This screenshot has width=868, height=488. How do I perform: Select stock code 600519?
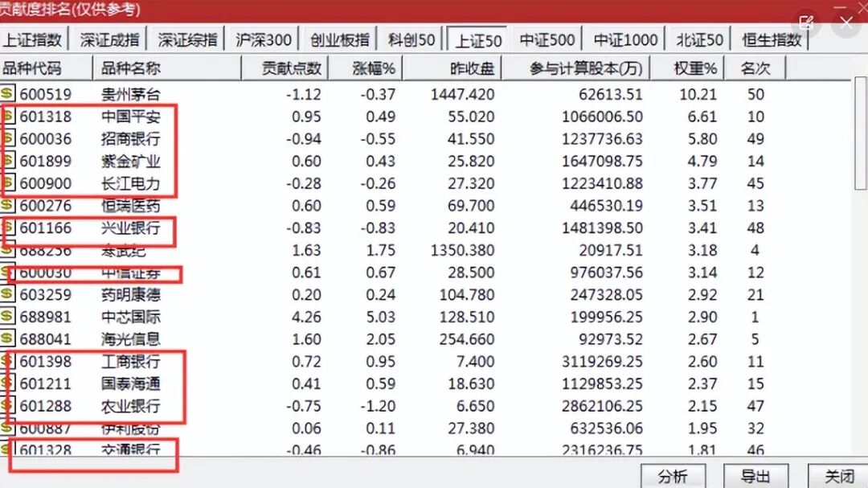[45, 94]
